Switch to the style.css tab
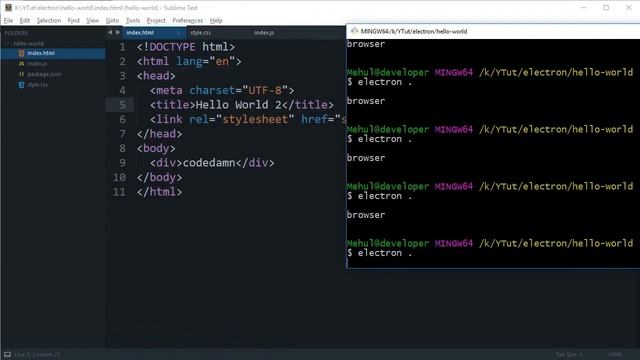The height and width of the screenshot is (360, 640). tap(200, 33)
